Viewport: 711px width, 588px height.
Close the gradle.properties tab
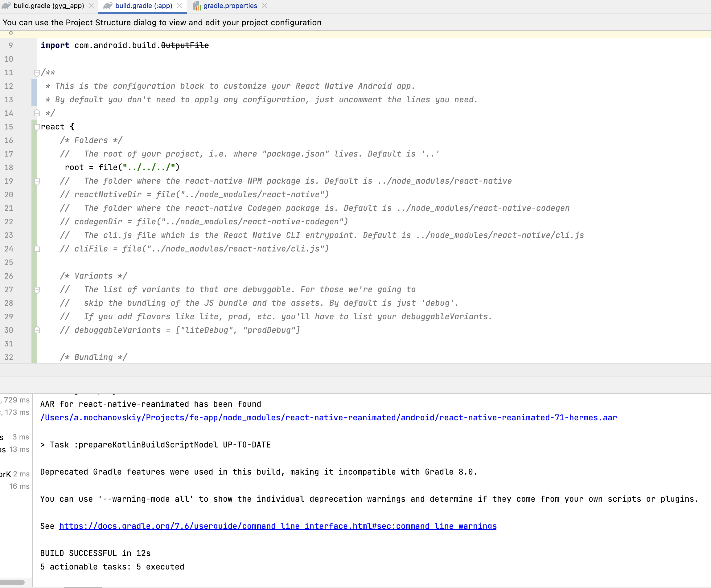265,6
